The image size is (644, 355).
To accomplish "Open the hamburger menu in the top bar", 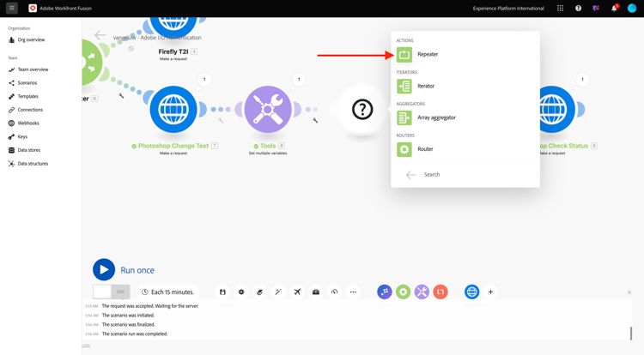I will click(x=12, y=8).
